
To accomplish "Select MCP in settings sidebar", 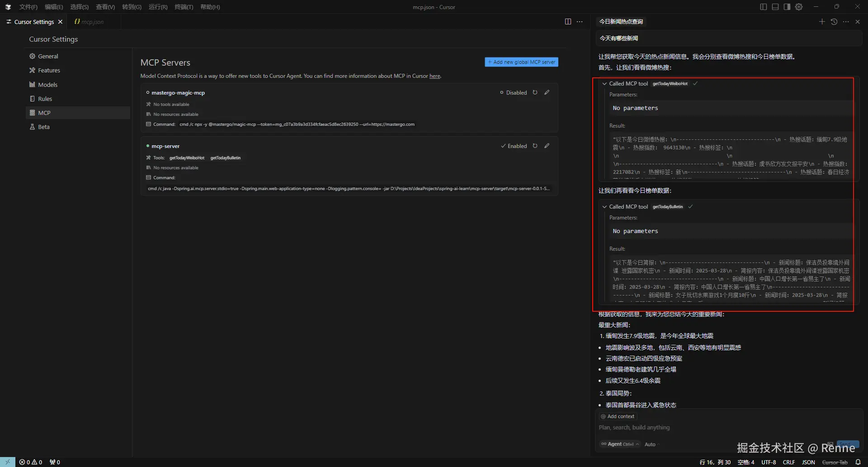I will 78,113.
